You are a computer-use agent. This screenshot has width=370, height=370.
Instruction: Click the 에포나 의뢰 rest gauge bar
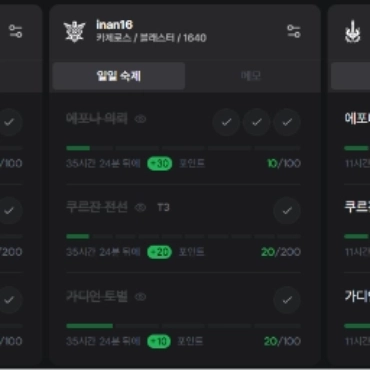coord(183,148)
